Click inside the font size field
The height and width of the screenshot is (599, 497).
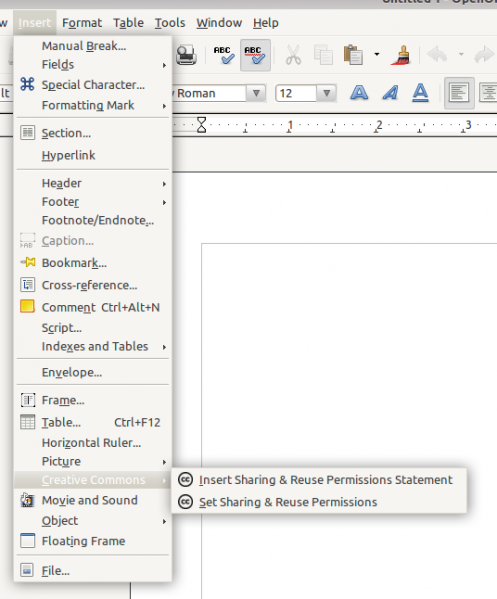(296, 93)
